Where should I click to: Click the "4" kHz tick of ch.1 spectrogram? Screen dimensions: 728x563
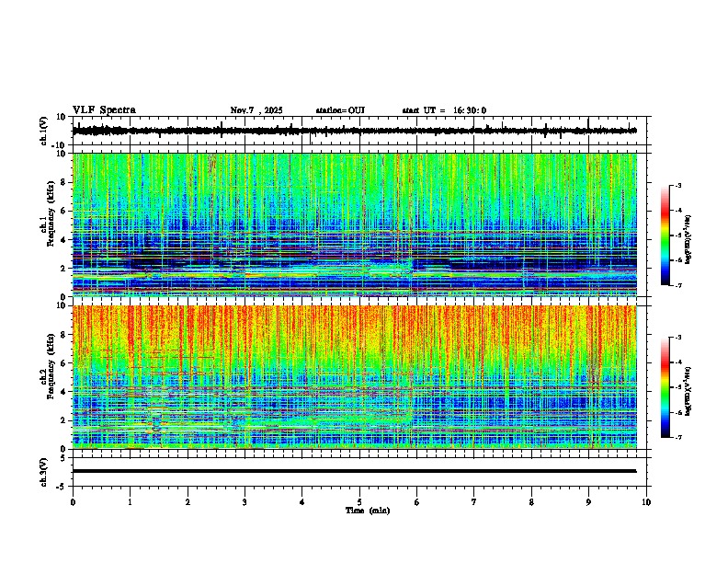pos(63,240)
